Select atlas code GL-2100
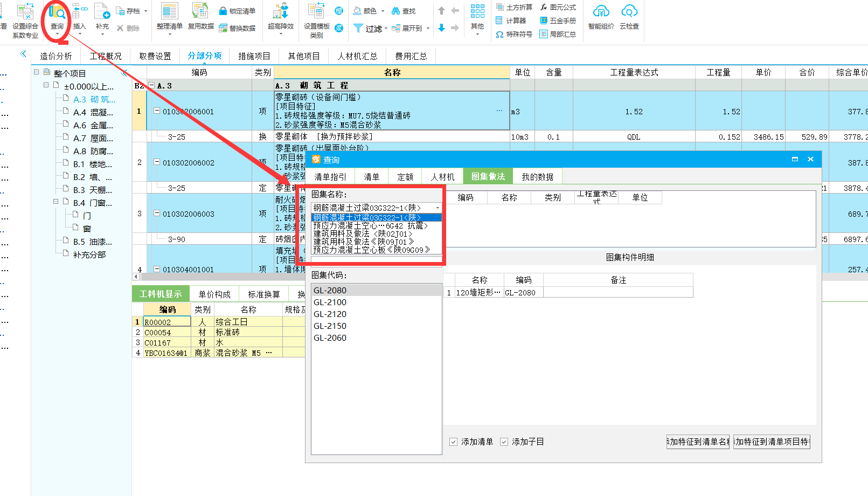Screen dimensions: 868x496 click(376, 302)
